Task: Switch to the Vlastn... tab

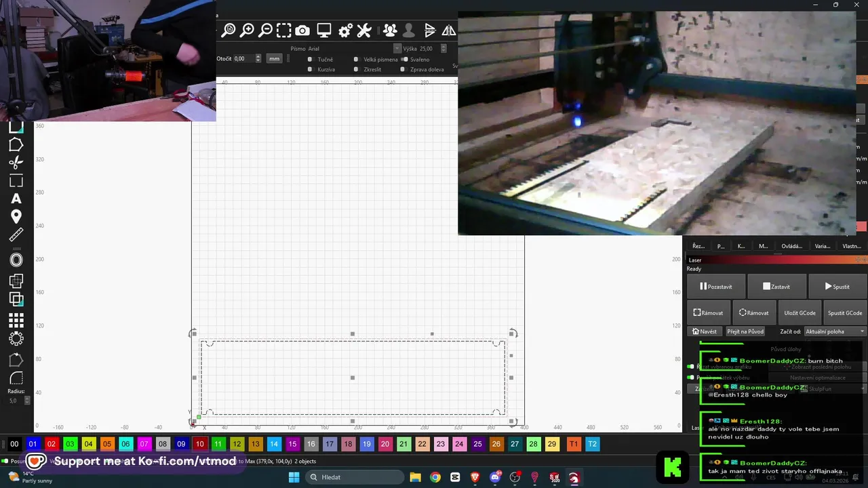Action: [852, 247]
